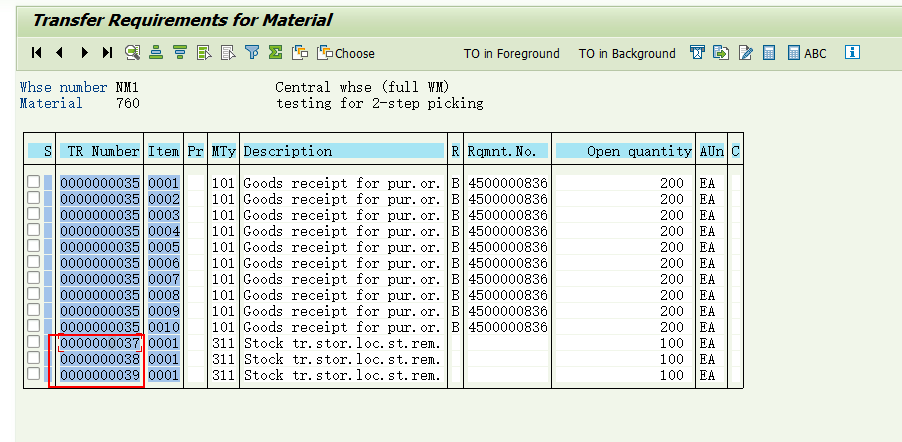Screen dimensions: 902x442
Task: Click the Choose button
Action: pyautogui.click(x=346, y=53)
